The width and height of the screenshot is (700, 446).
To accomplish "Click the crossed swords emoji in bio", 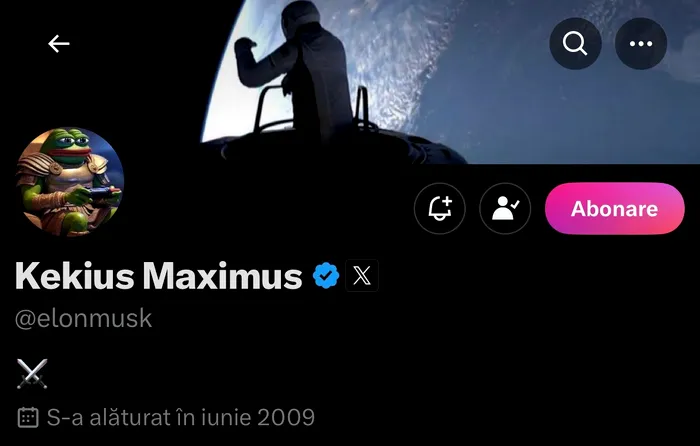I will coord(32,374).
